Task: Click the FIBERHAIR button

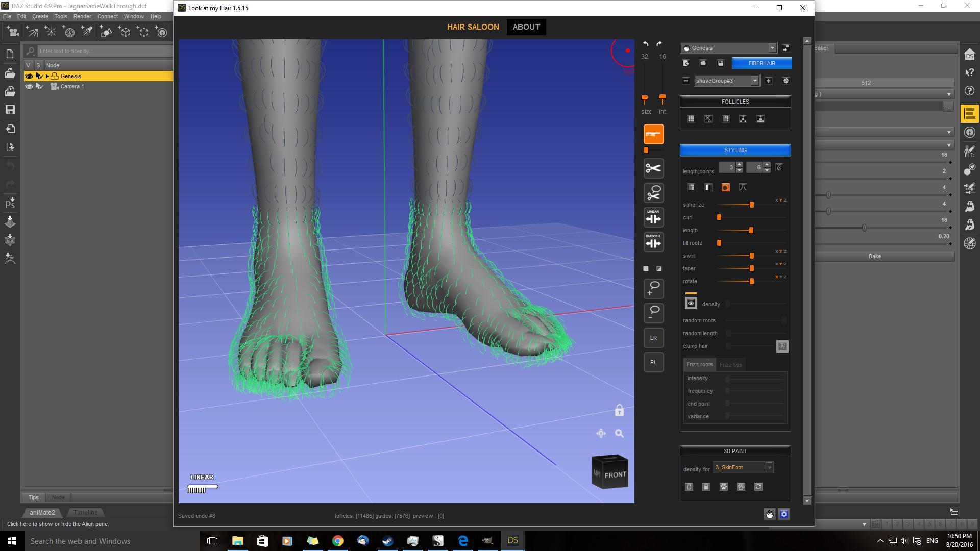Action: click(762, 63)
